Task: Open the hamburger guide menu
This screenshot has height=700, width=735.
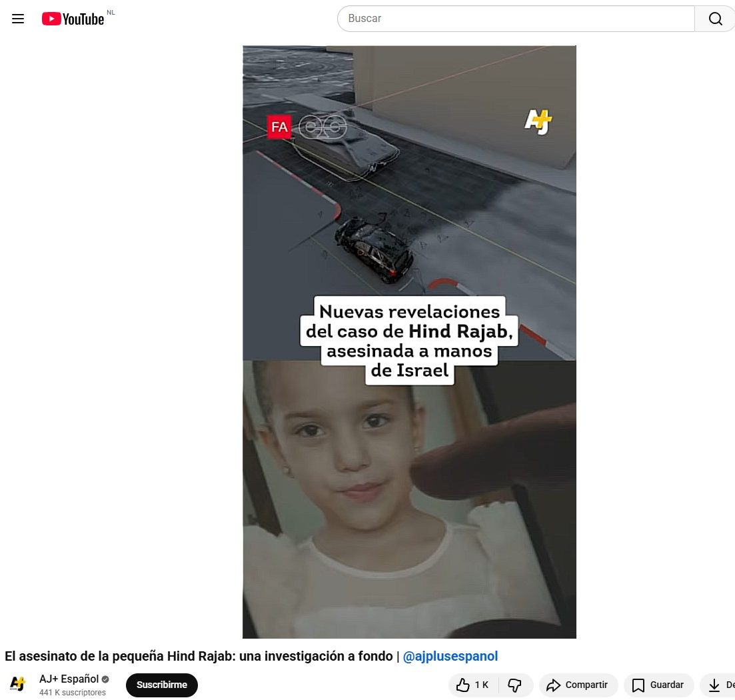Action: tap(18, 19)
